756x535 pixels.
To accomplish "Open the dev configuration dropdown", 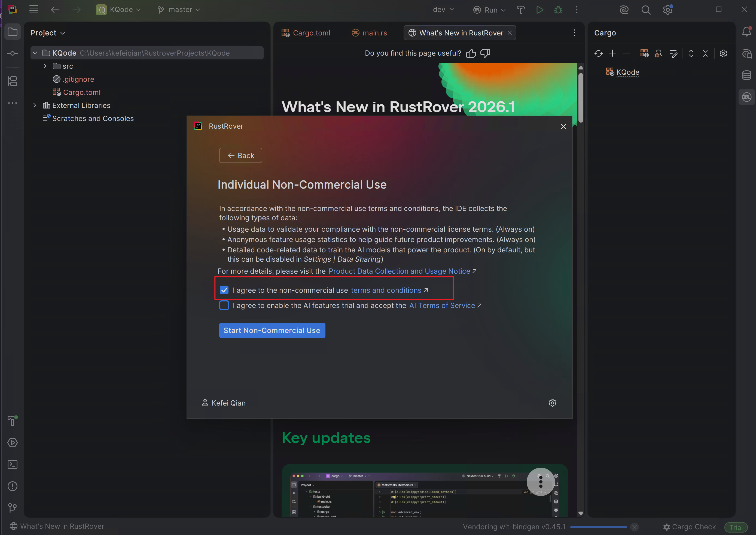I will click(x=444, y=10).
